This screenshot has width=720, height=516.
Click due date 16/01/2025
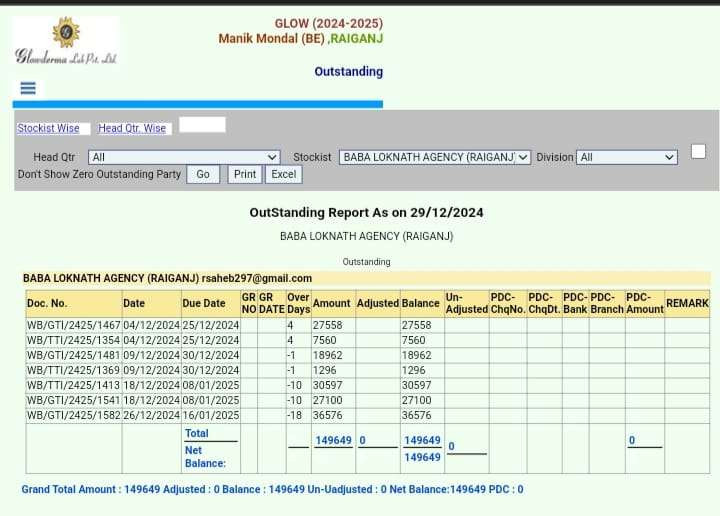tap(211, 415)
